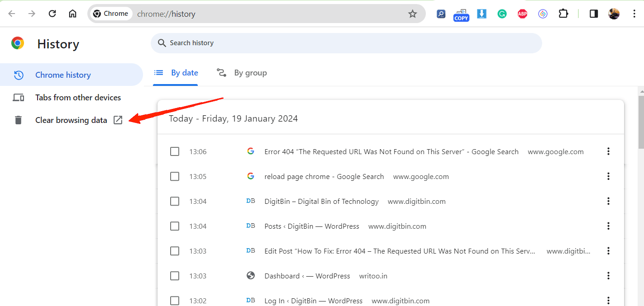Click the writoo.in domain text
This screenshot has width=644, height=306.
click(x=373, y=276)
